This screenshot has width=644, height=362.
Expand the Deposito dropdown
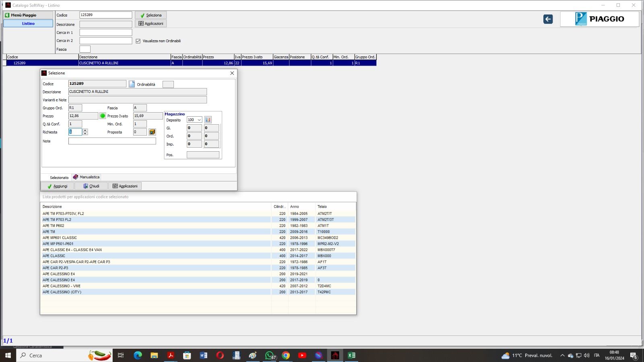click(199, 120)
